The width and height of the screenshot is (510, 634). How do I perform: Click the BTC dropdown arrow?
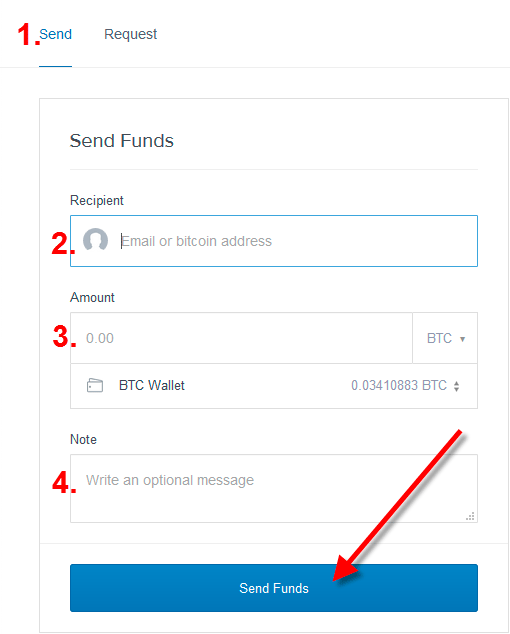coord(462,339)
